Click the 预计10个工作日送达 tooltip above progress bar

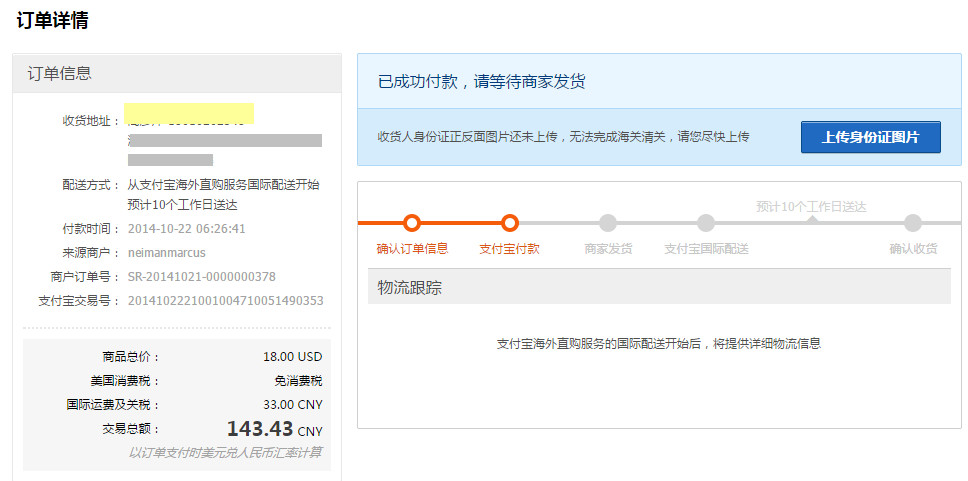click(811, 207)
